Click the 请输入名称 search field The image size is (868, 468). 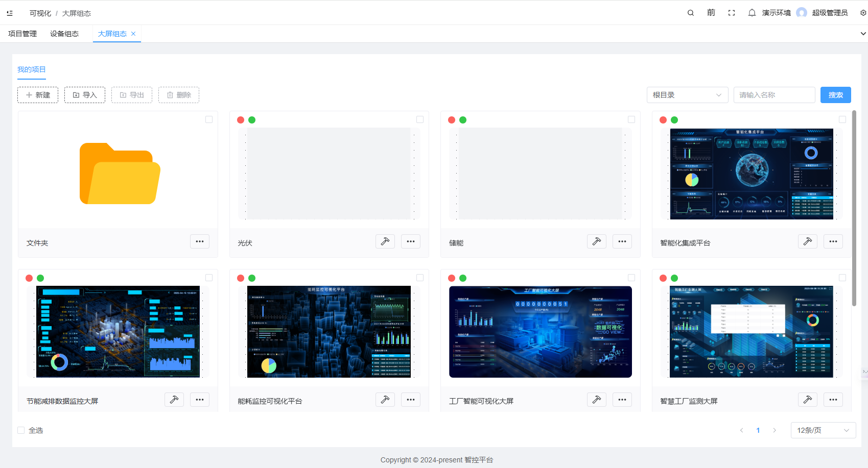tap(775, 95)
